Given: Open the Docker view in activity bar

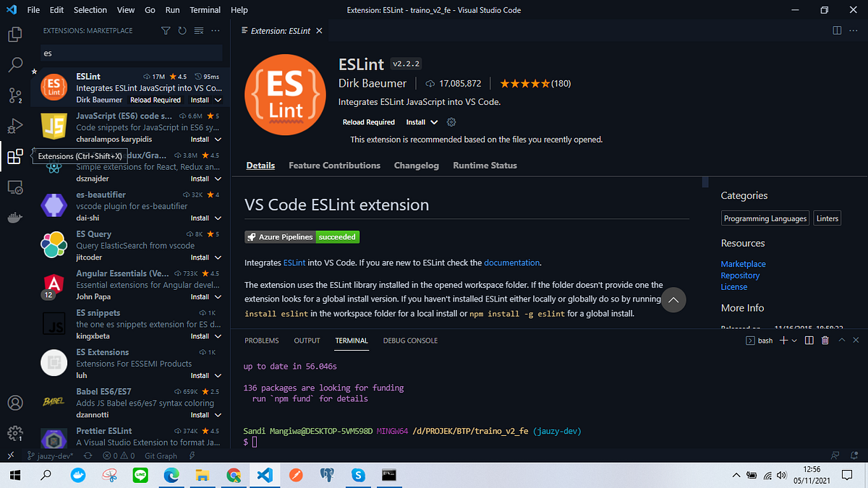Looking at the screenshot, I should [13, 218].
